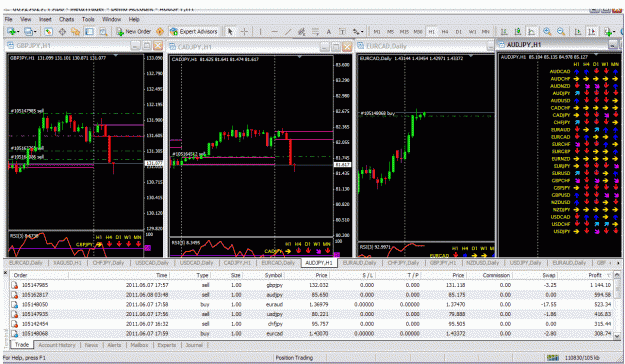625x364 pixels.
Task: Toggle chart auto scroll
Action: 578,31
